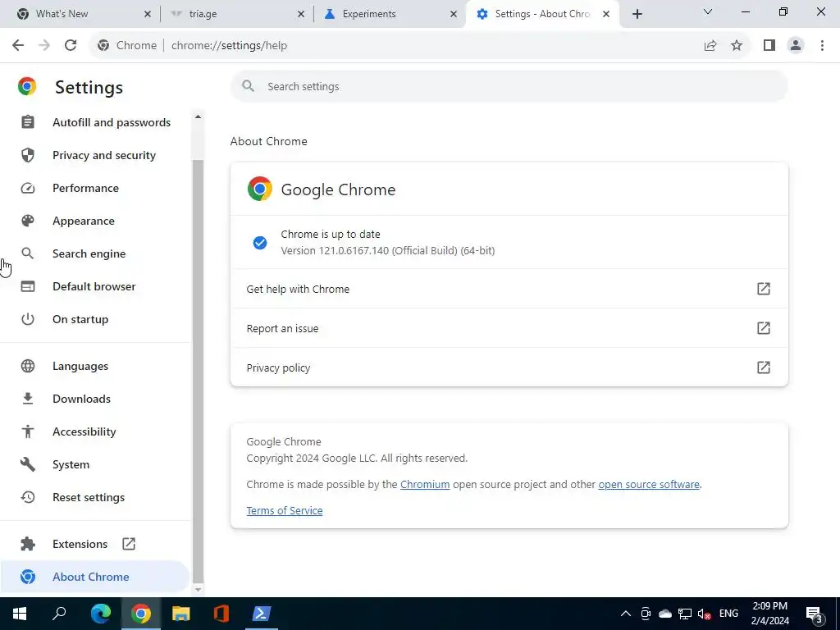Launch Microsoft Edge from taskbar
The height and width of the screenshot is (630, 840).
click(100, 614)
